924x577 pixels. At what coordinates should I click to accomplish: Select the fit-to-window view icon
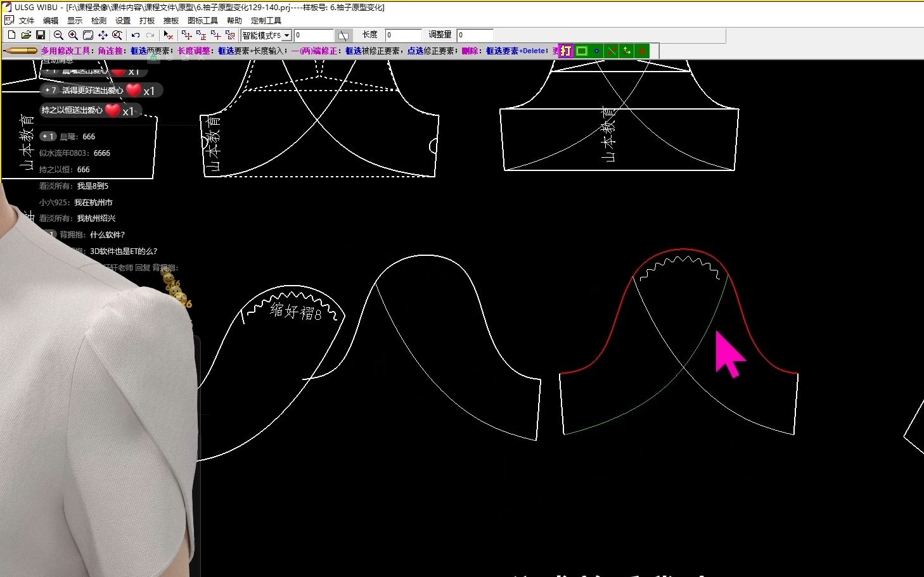(x=88, y=35)
